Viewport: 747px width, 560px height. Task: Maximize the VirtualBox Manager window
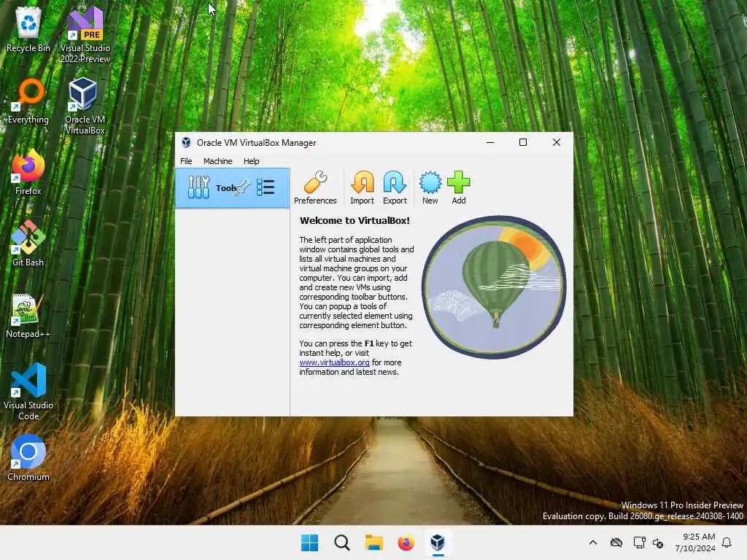522,142
